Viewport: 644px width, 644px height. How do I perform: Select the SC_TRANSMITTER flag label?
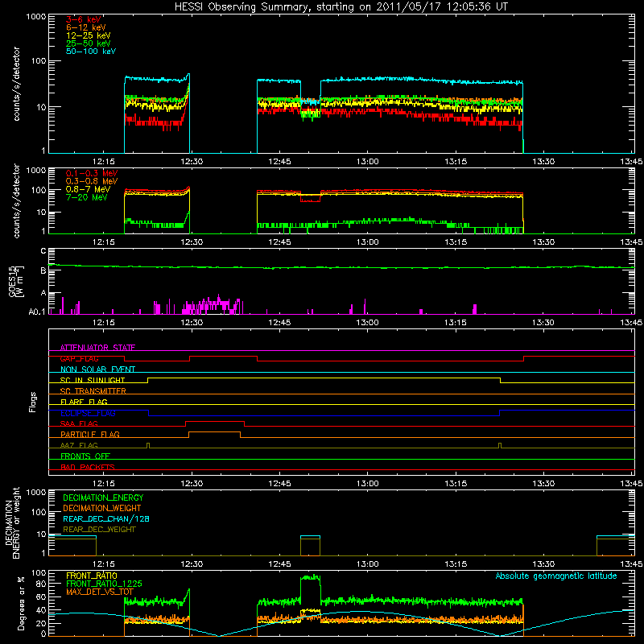coord(93,391)
